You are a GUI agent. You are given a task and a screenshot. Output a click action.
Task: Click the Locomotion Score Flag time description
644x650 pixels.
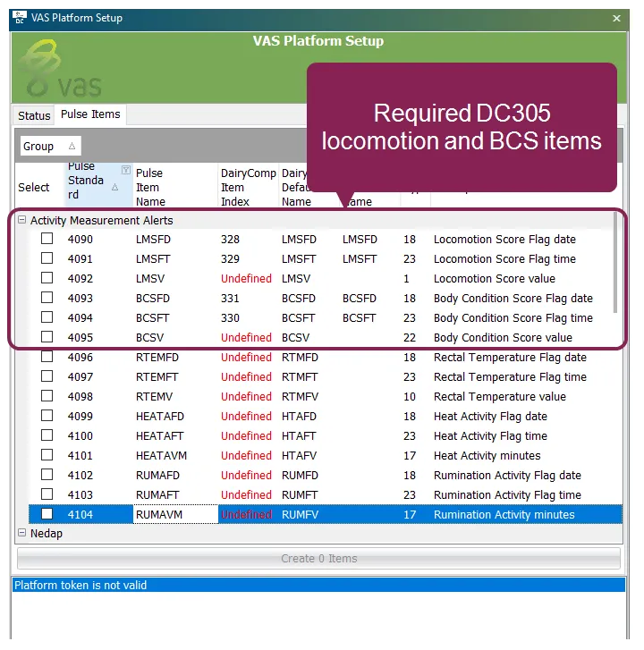[x=504, y=258]
